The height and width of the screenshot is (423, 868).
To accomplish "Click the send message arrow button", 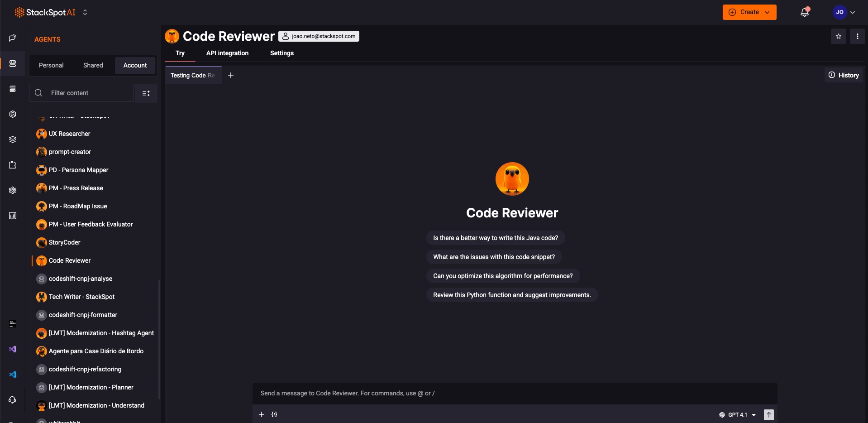I will (768, 414).
